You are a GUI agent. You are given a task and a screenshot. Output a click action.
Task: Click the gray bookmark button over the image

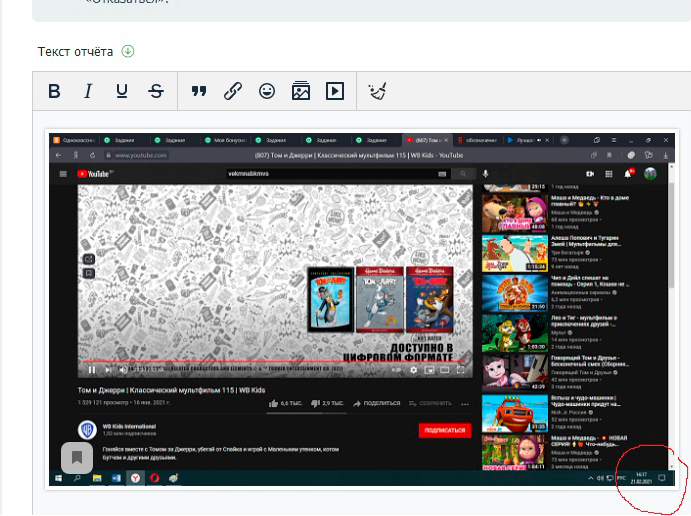pyautogui.click(x=77, y=458)
